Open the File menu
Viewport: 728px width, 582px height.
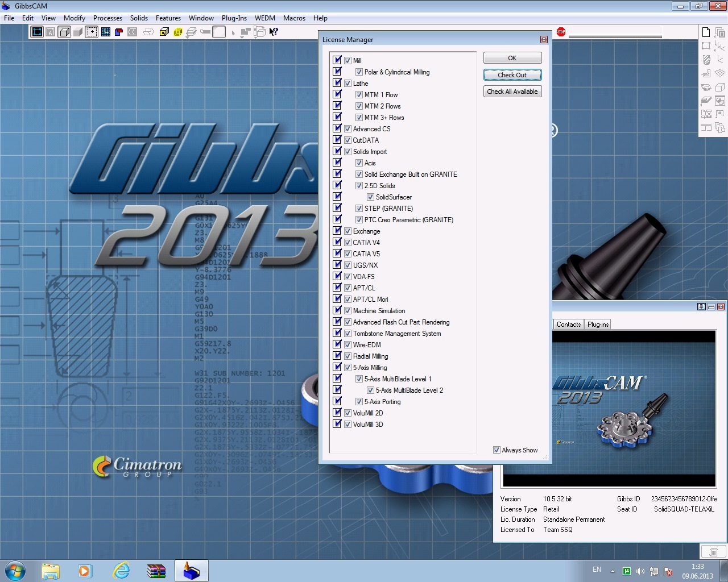[9, 18]
